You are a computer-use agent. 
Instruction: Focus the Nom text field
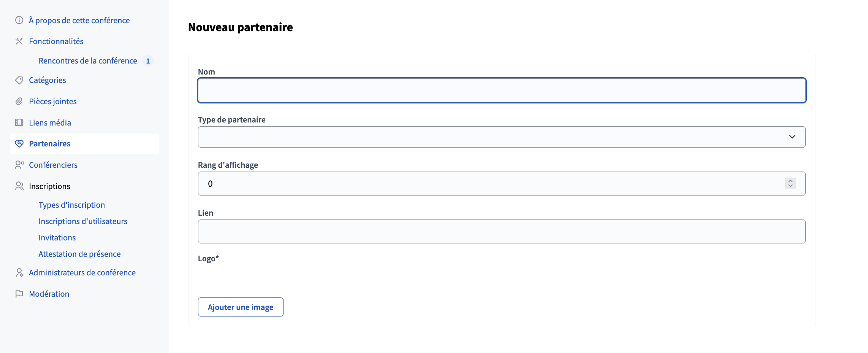501,91
